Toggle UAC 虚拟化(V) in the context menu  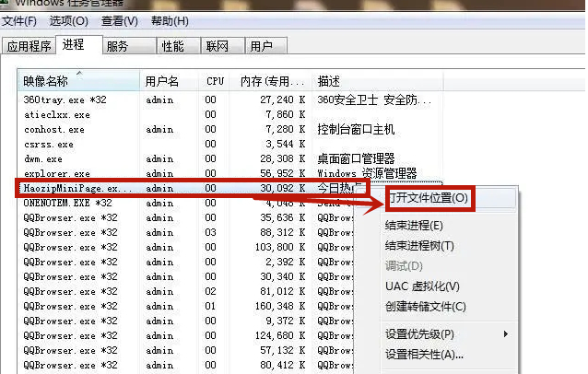(x=421, y=286)
